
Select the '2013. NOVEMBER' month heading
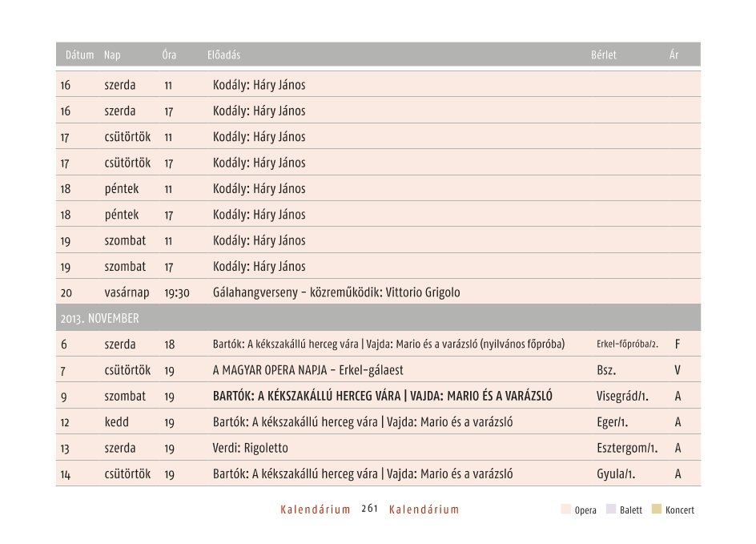tap(100, 318)
